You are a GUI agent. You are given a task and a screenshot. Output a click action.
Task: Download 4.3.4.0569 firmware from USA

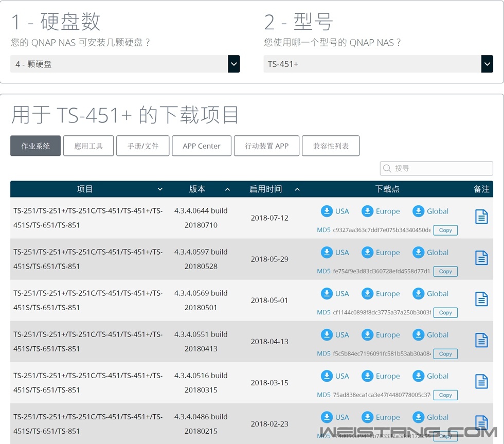click(x=335, y=294)
